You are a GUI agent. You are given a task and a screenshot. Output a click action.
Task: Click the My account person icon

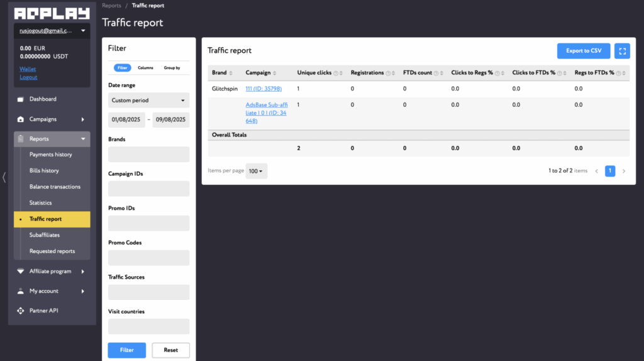[x=21, y=291]
